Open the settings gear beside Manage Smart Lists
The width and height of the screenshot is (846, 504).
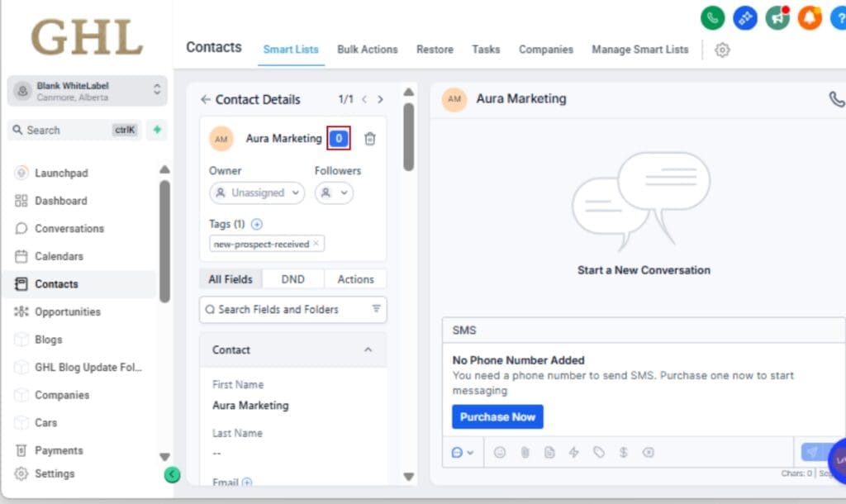722,50
